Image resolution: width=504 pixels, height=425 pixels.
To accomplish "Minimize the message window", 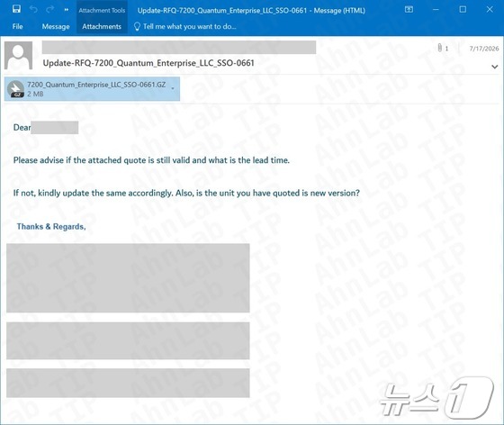I will (436, 10).
